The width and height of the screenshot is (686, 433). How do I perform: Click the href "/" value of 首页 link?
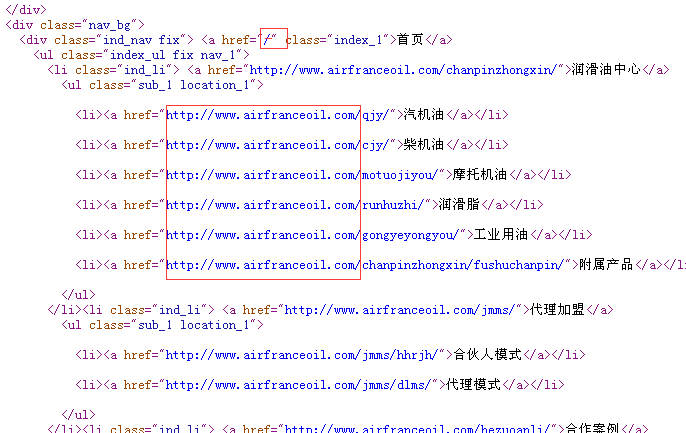point(267,40)
